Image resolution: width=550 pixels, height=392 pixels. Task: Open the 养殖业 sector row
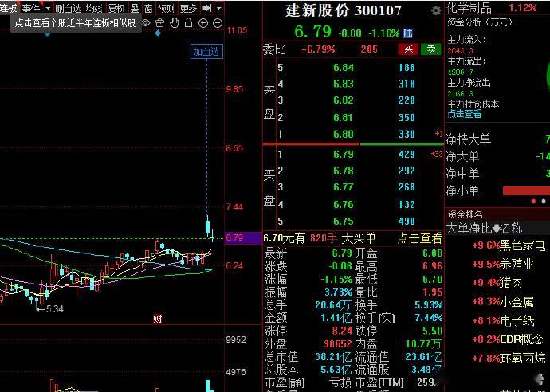[x=503, y=264]
